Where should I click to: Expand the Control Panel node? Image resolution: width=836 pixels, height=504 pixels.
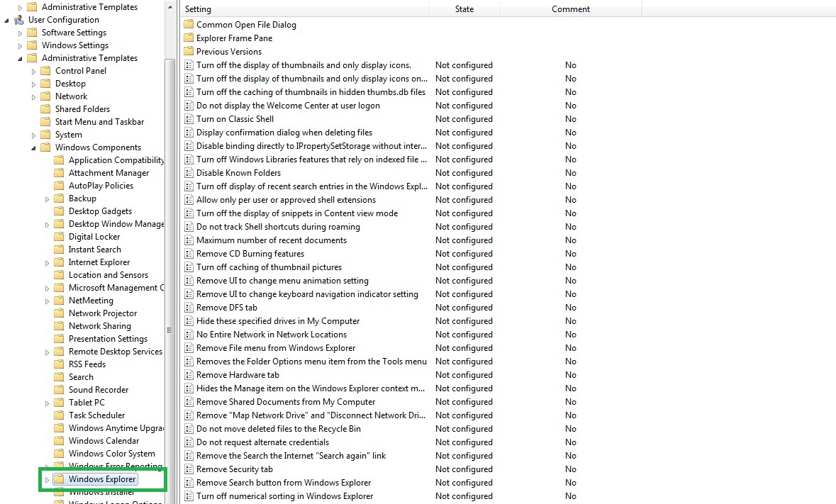coord(33,70)
